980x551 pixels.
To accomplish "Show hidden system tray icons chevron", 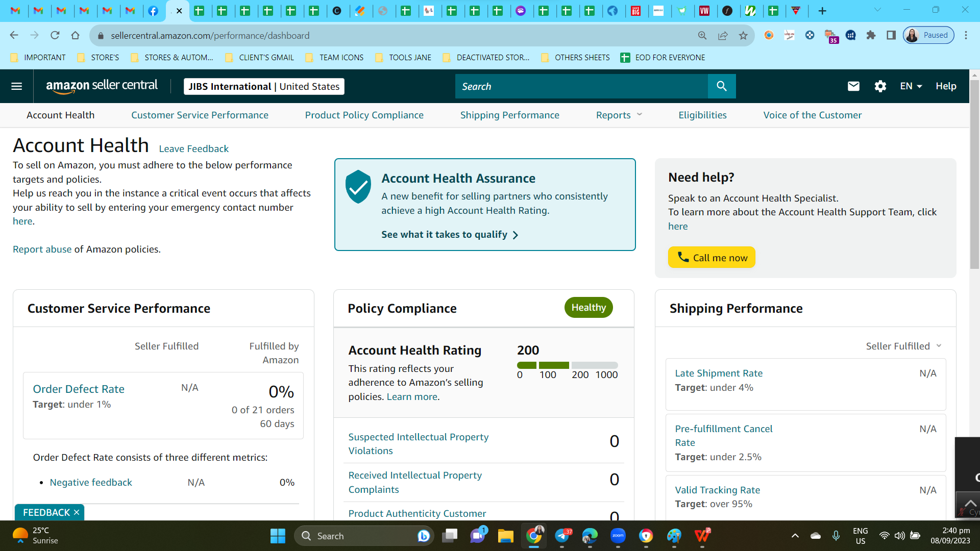I will [795, 536].
